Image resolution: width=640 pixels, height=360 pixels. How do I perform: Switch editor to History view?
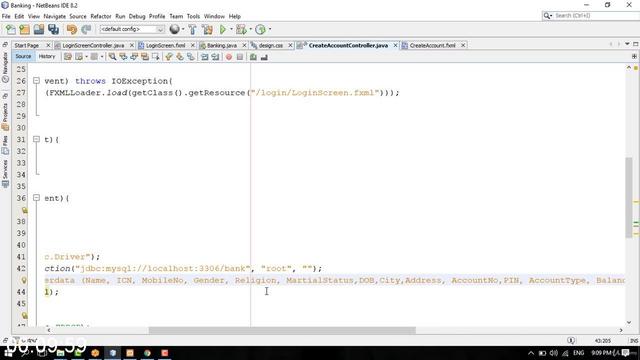(47, 57)
